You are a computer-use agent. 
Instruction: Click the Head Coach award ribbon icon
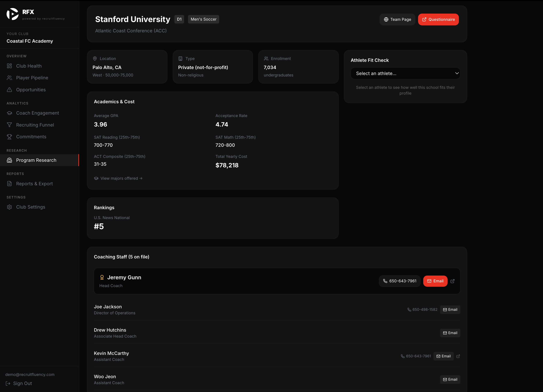tap(102, 277)
